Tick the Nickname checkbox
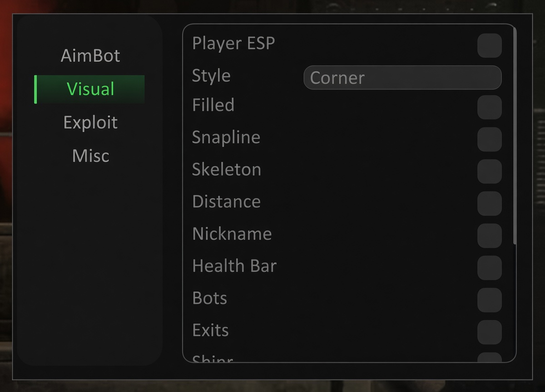Viewport: 545px width, 392px height. point(490,235)
